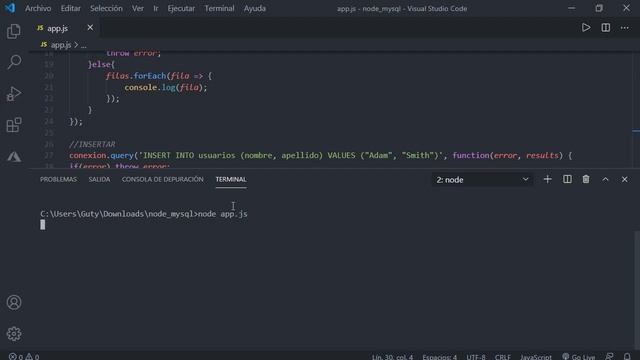This screenshot has width=640, height=360.
Task: Run the code with the play icon
Action: [586, 28]
